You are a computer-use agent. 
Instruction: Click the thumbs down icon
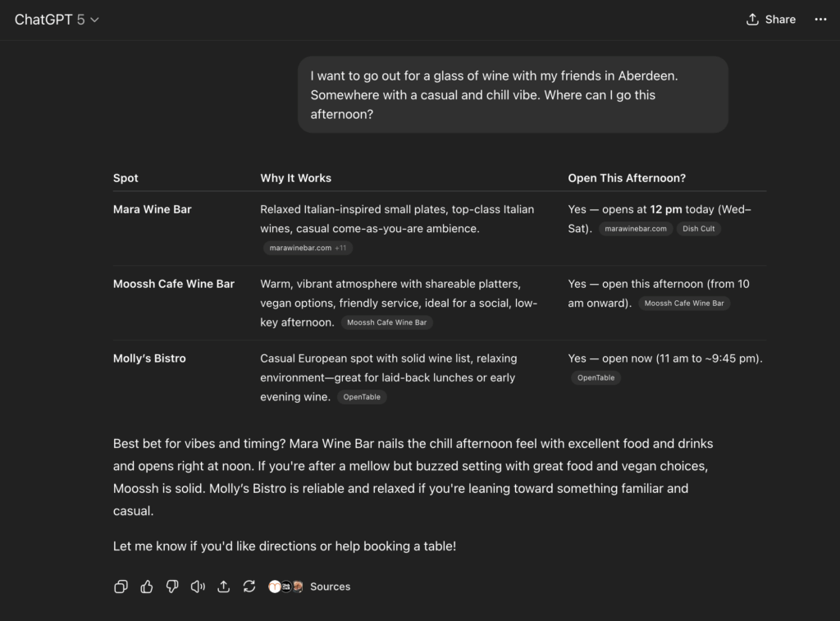click(x=172, y=587)
